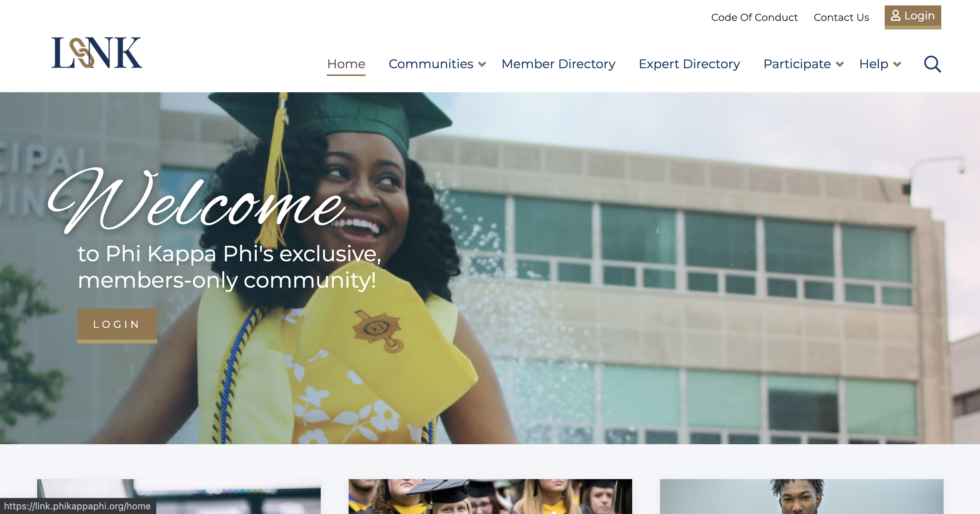Open the Code Of Conduct link

pyautogui.click(x=754, y=17)
